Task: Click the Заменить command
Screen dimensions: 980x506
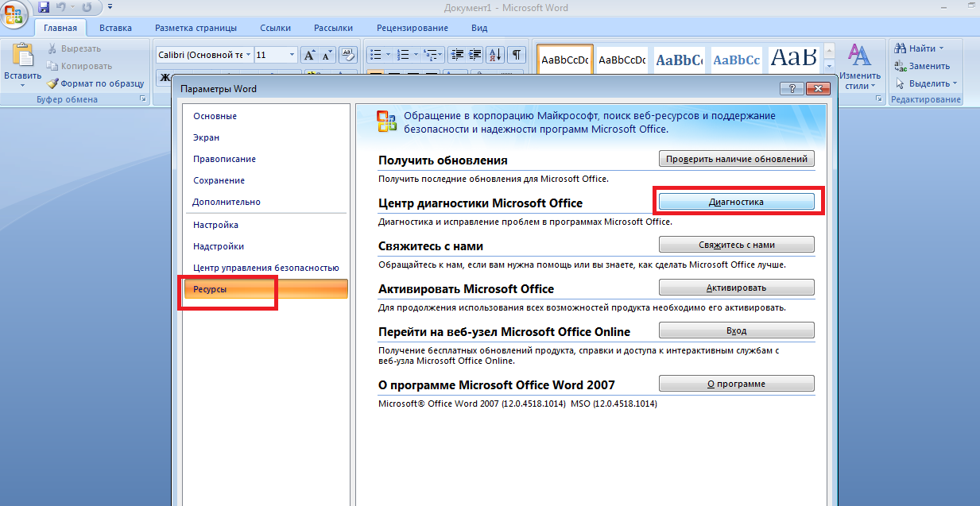Action: (x=922, y=66)
